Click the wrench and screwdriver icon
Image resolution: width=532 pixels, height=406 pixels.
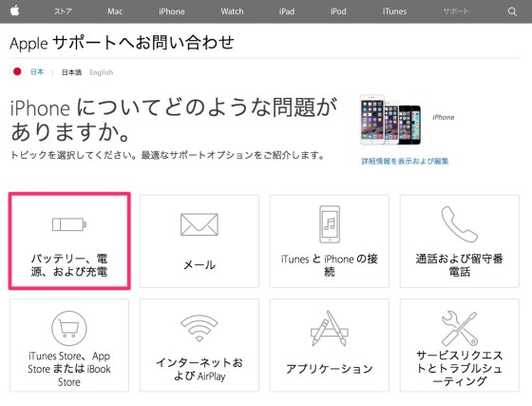(x=459, y=328)
